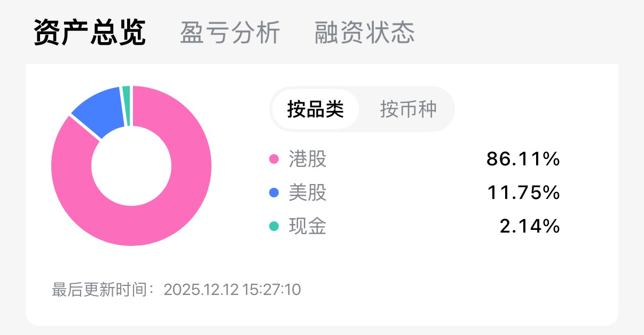Tap the thin teal donut chart slice
644x335 pixels.
point(126,106)
